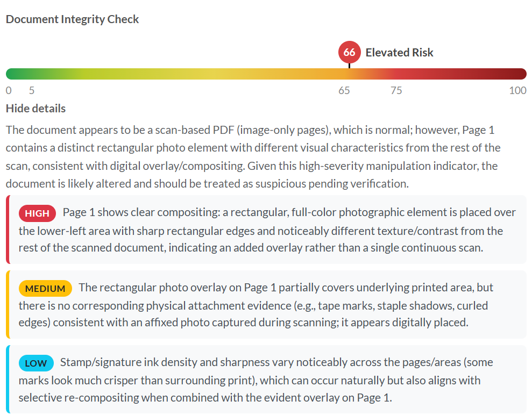The height and width of the screenshot is (415, 532).
Task: Click the 65 threshold label
Action: [x=344, y=90]
